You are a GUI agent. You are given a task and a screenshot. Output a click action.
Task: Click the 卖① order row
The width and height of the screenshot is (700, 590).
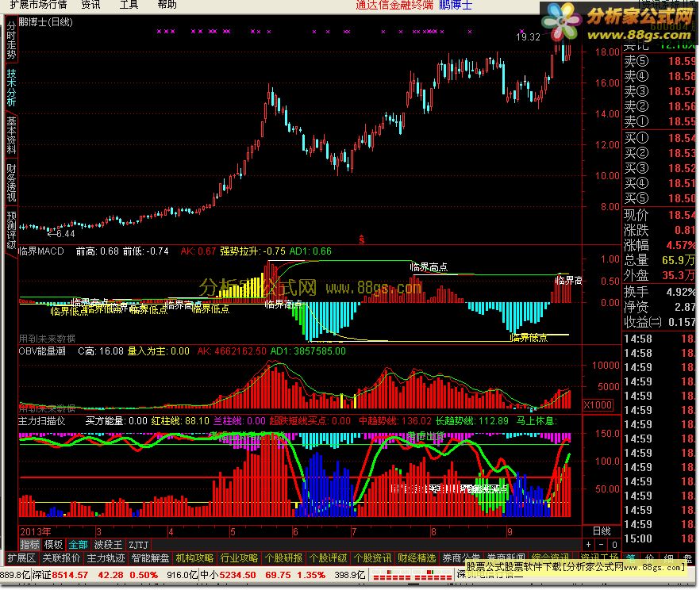click(660, 121)
